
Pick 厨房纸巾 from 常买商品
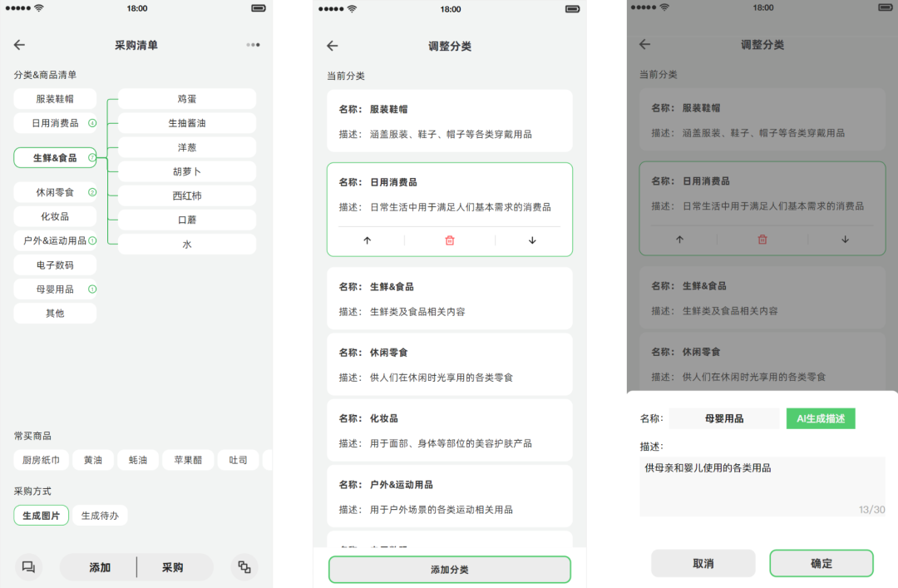coord(42,460)
